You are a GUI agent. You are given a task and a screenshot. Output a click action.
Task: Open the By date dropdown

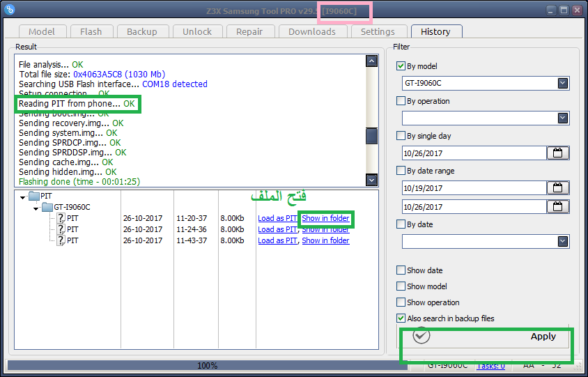point(562,241)
